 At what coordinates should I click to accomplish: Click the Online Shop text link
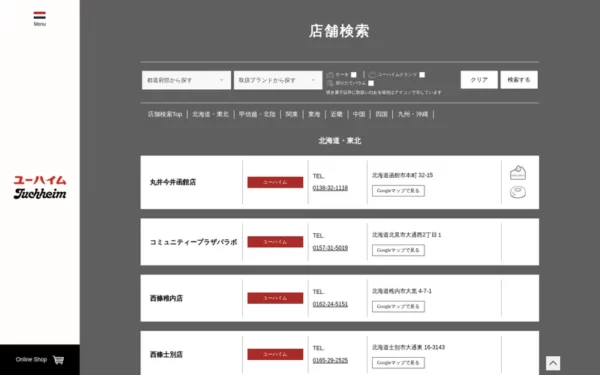pos(31,359)
